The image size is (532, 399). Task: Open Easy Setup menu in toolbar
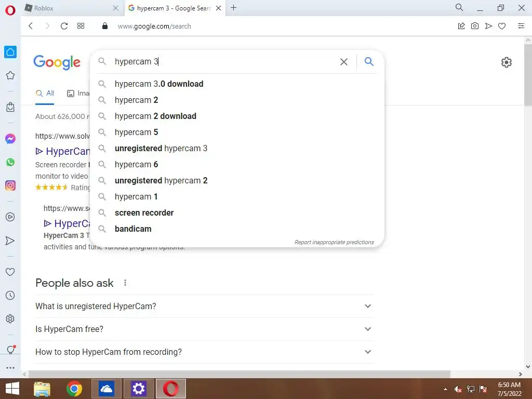point(521,26)
